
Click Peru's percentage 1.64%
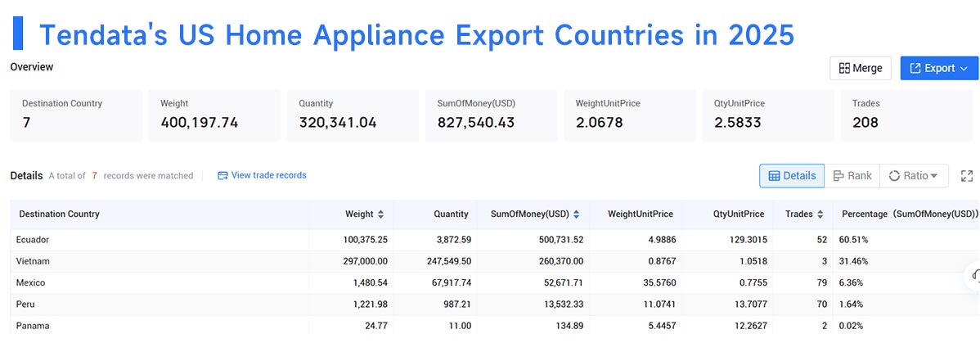(852, 305)
